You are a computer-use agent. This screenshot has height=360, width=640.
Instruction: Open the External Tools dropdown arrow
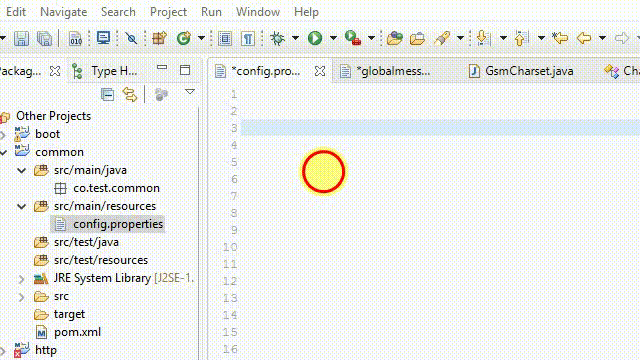point(371,38)
